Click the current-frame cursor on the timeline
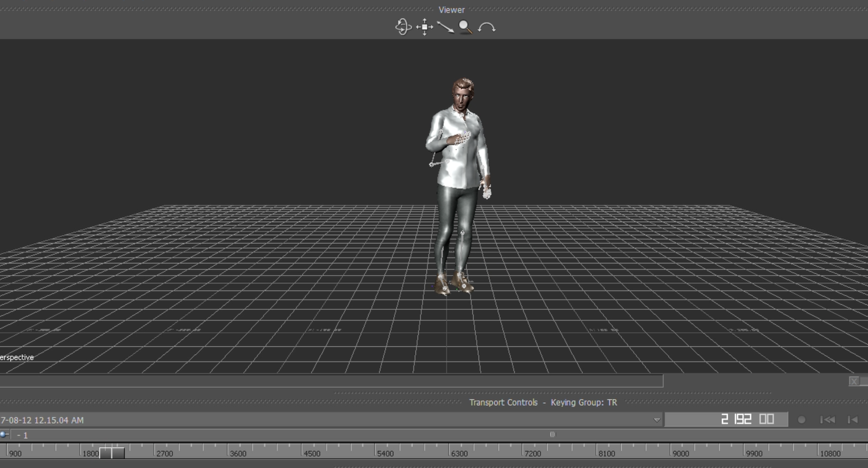 pyautogui.click(x=112, y=453)
